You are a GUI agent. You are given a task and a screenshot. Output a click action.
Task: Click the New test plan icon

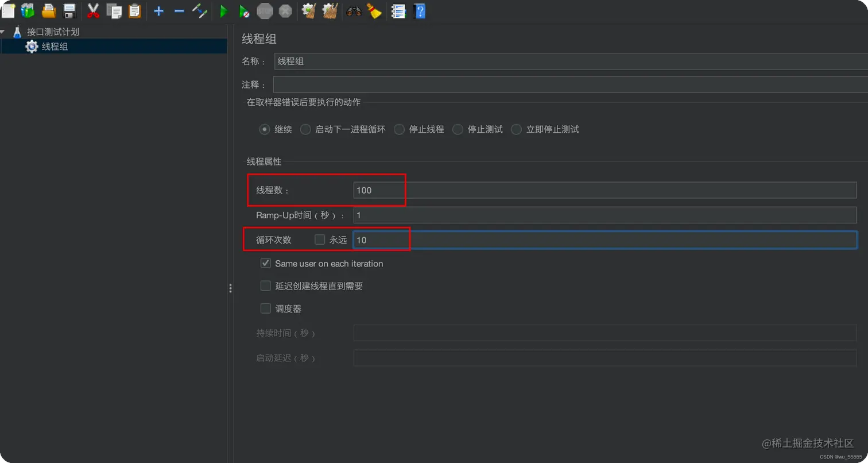pos(8,10)
